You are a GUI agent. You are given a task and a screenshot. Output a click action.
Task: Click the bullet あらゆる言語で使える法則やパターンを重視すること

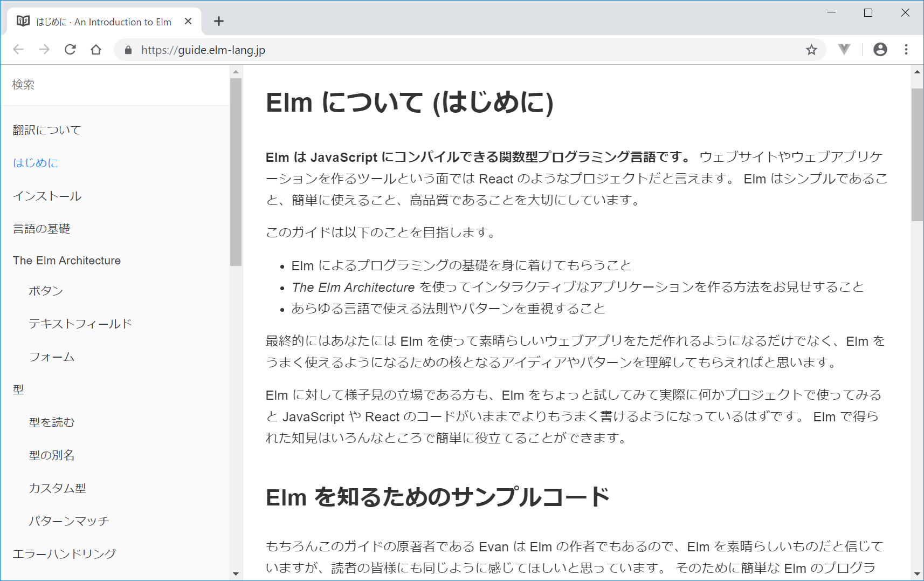449,309
